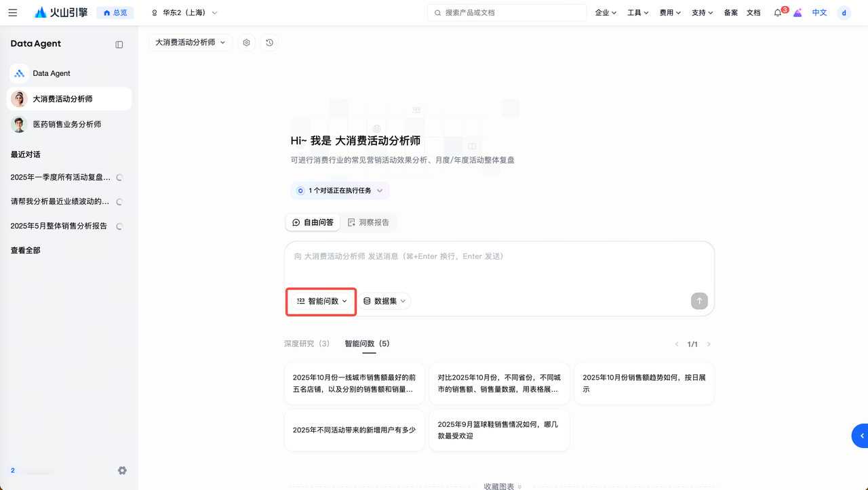Open the user avatar 'd' menu
Image resolution: width=868 pixels, height=490 pixels.
(844, 13)
